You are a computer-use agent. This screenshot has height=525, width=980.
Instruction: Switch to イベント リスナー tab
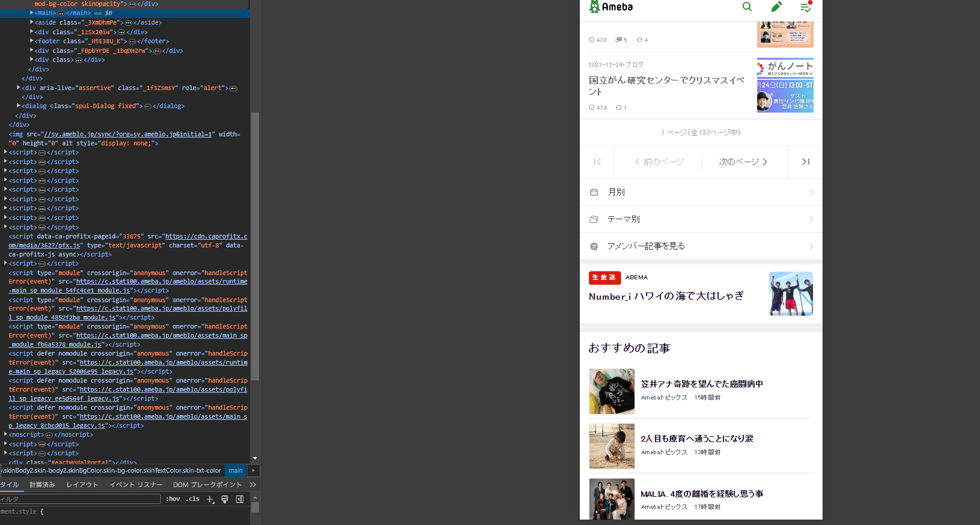coord(136,485)
